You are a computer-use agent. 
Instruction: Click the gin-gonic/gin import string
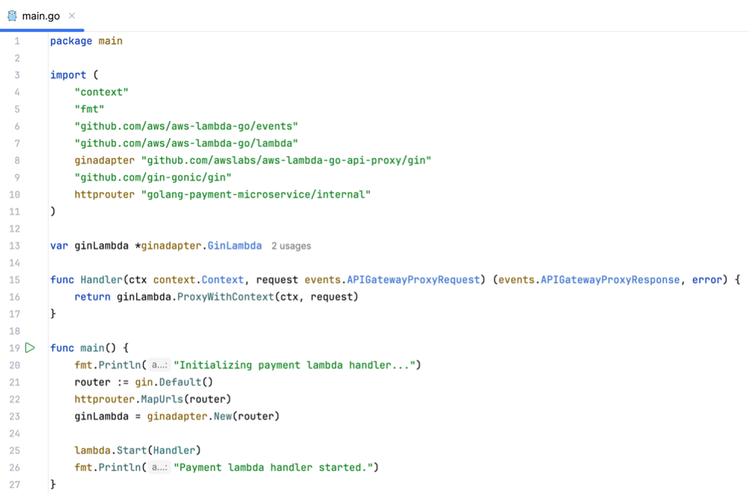pos(153,177)
